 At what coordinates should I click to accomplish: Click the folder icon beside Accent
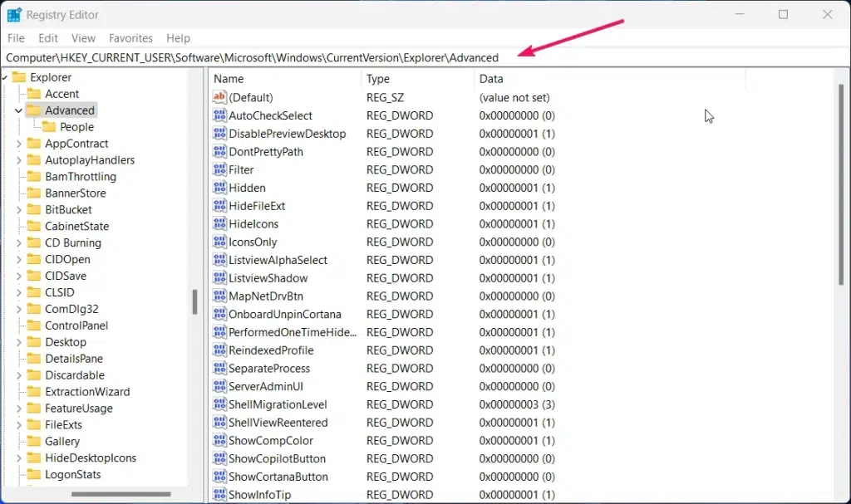(33, 93)
